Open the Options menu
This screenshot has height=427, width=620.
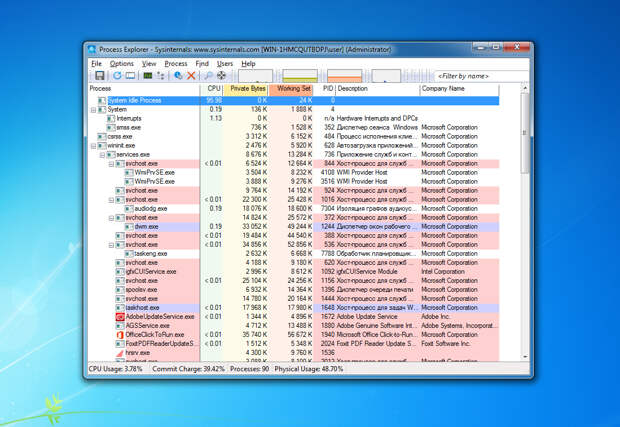122,63
